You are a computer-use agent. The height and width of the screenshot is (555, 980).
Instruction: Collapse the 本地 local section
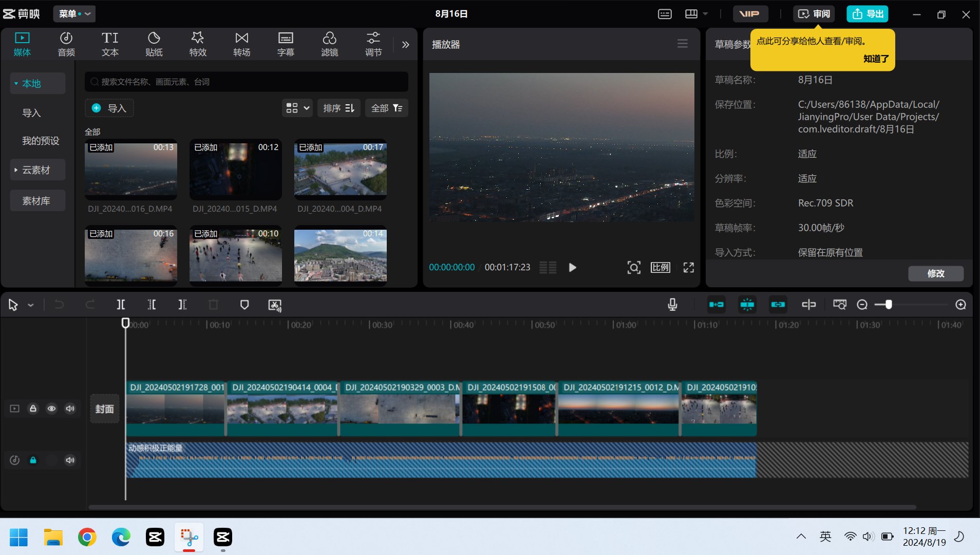pos(37,83)
